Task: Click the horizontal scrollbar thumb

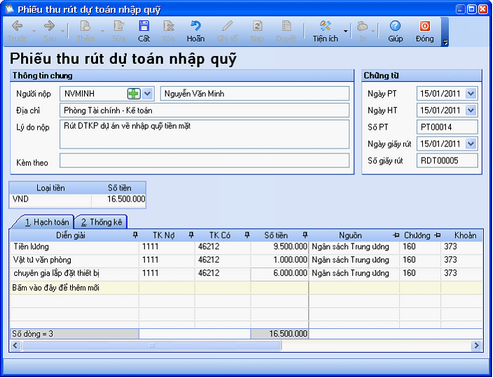Action: (x=152, y=346)
